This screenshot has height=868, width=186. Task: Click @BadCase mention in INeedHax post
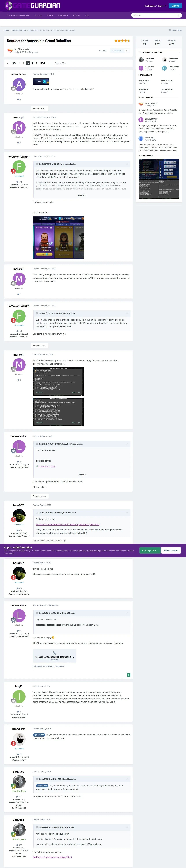click(39, 735)
